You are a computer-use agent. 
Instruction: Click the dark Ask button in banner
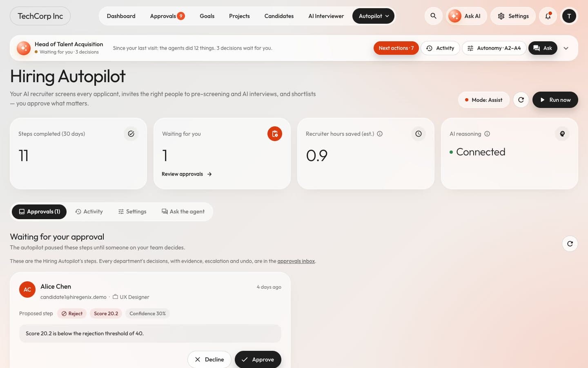pyautogui.click(x=543, y=48)
